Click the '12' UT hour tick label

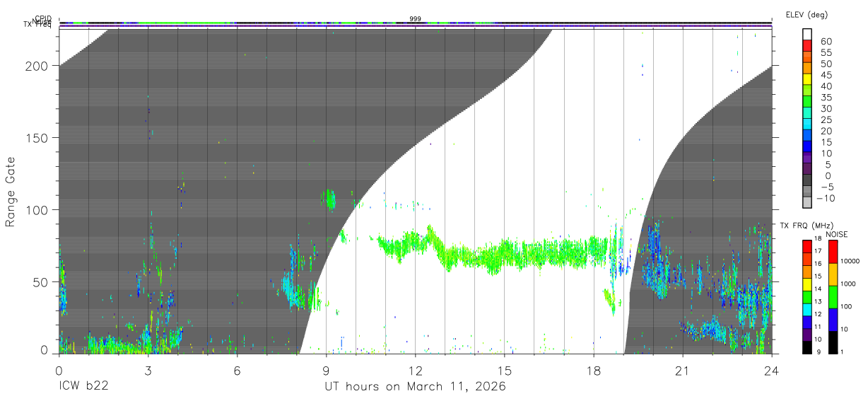415,371
